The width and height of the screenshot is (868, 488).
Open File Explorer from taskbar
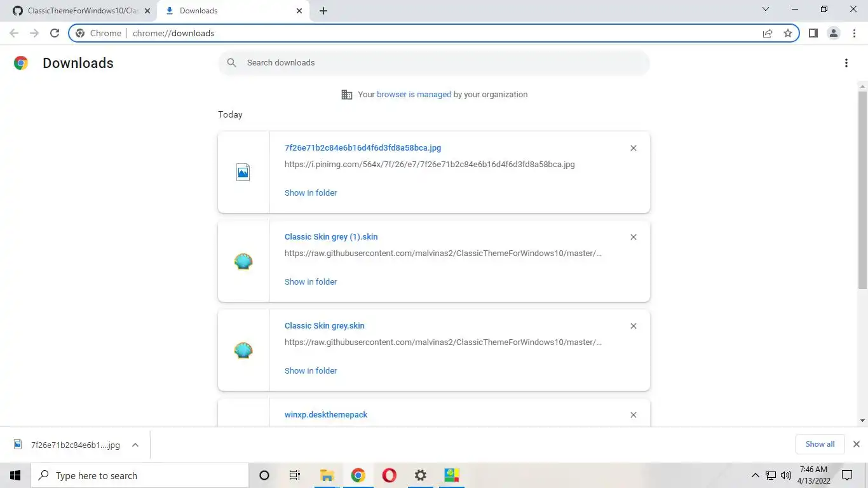coord(327,475)
